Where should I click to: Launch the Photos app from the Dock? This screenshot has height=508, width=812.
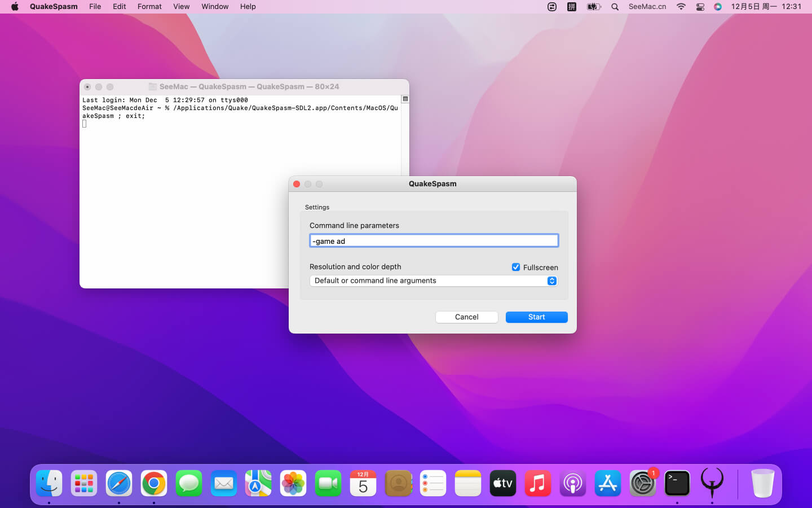[293, 483]
